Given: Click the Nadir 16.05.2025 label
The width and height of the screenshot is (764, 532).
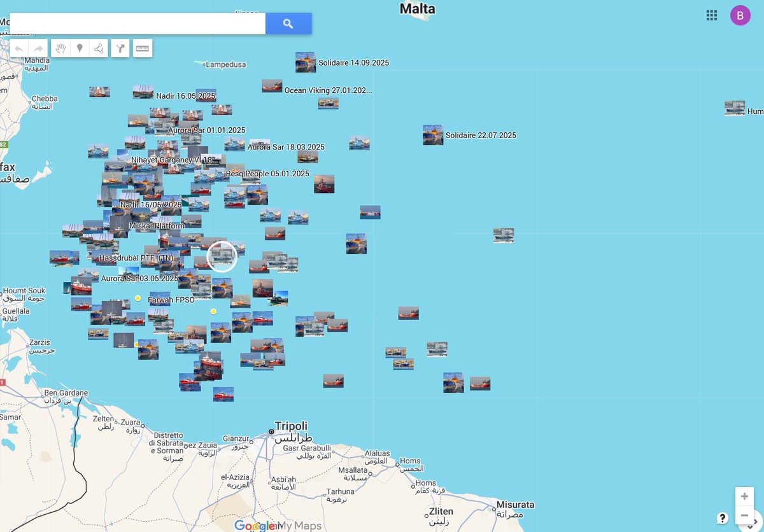Looking at the screenshot, I should pyautogui.click(x=186, y=96).
